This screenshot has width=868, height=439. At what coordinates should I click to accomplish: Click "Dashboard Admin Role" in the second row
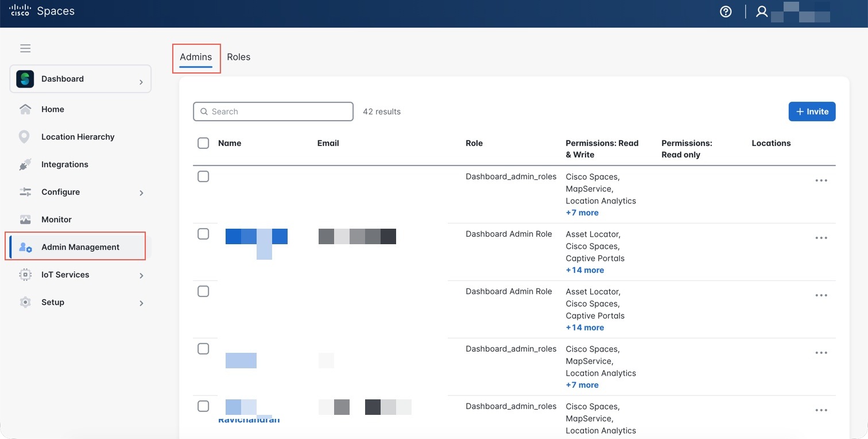(509, 234)
